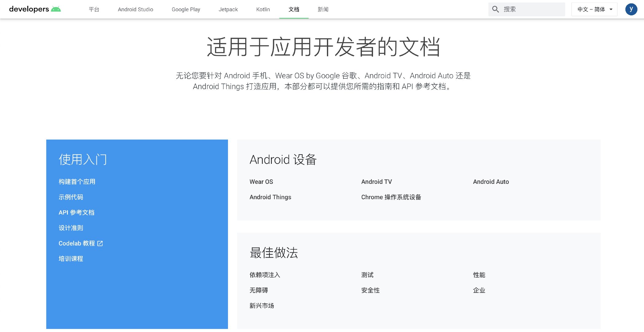Image resolution: width=644 pixels, height=332 pixels.
Task: Click the search magnifier icon
Action: (x=495, y=9)
